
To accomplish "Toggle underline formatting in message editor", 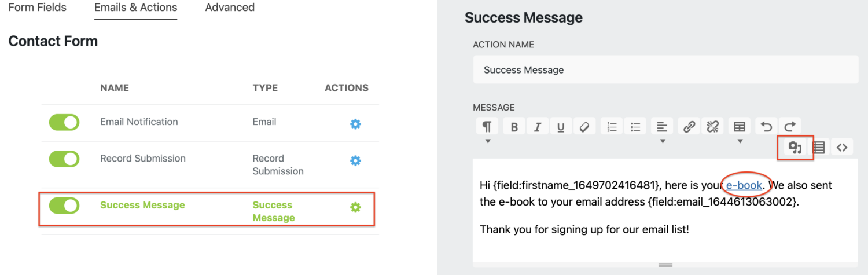I will click(x=561, y=127).
